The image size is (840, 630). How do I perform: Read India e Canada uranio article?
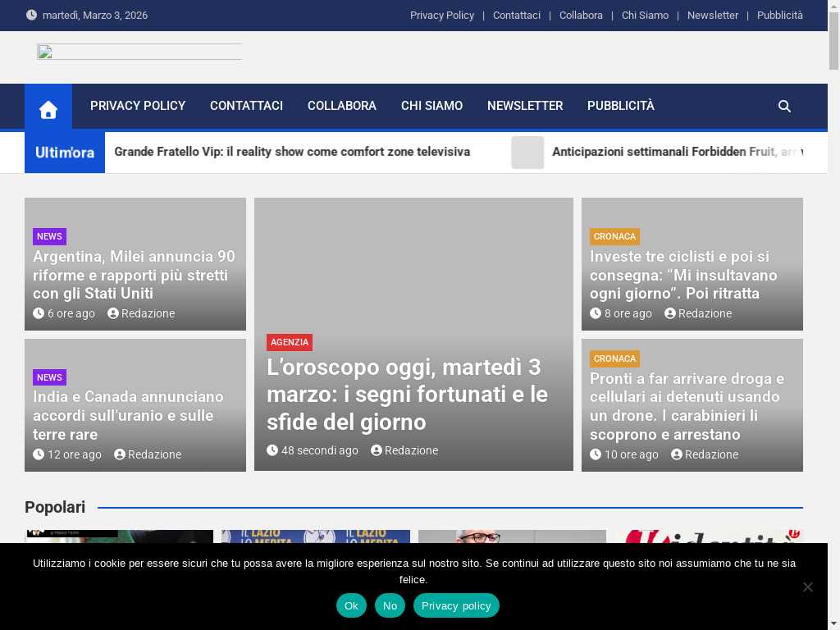point(128,415)
